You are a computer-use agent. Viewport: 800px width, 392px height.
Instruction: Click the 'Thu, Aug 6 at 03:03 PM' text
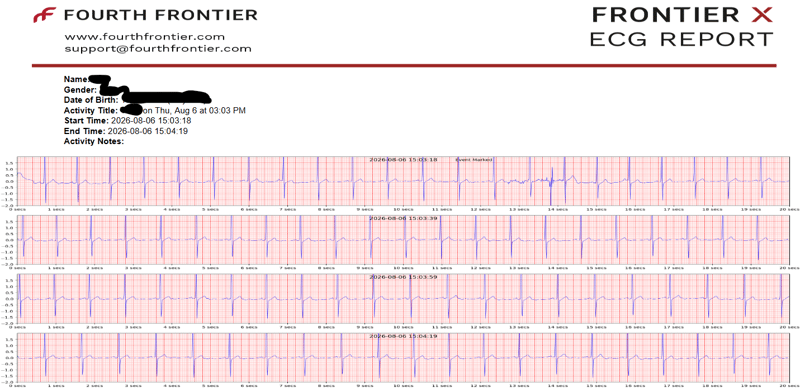click(x=200, y=110)
